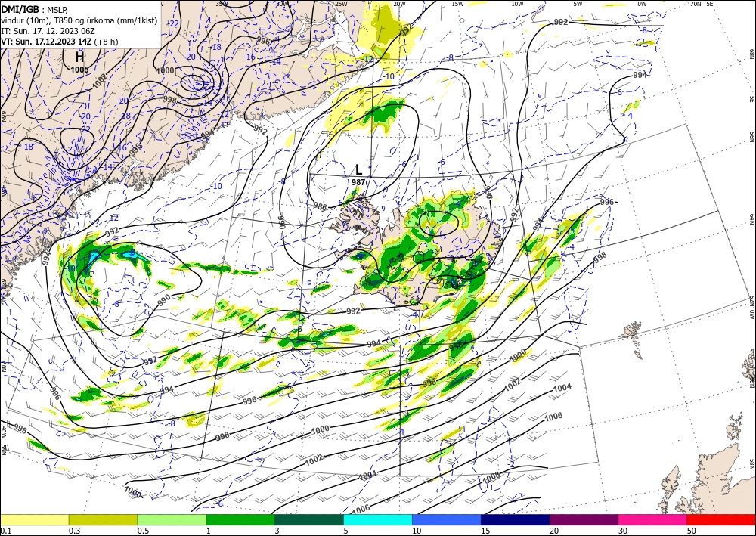Viewport: 756px width, 536px height.
Task: Click the H high-pressure marker
Action: 79,57
